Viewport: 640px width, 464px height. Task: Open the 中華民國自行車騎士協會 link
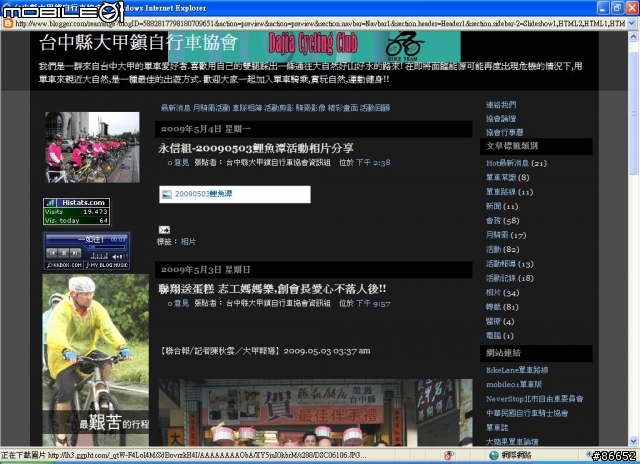click(x=527, y=413)
